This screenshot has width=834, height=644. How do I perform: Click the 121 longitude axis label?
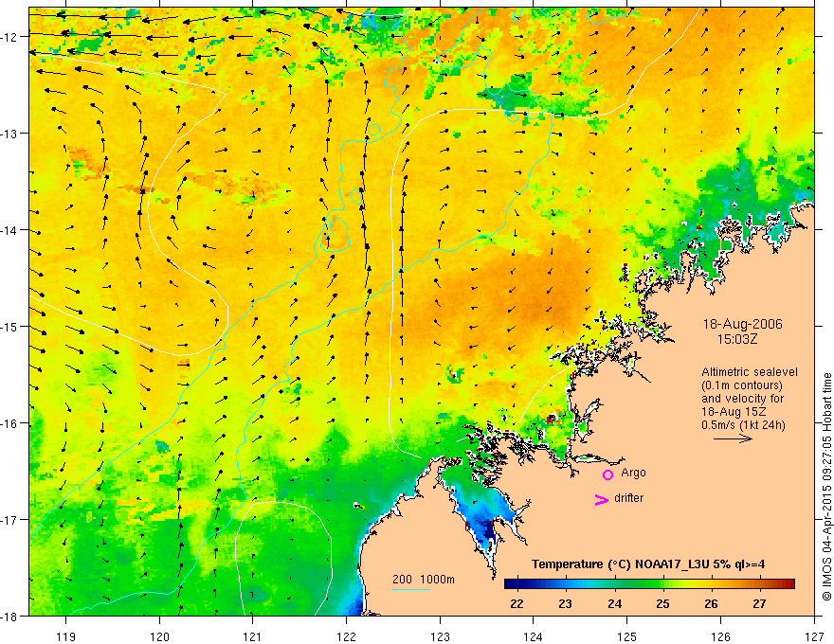click(253, 636)
